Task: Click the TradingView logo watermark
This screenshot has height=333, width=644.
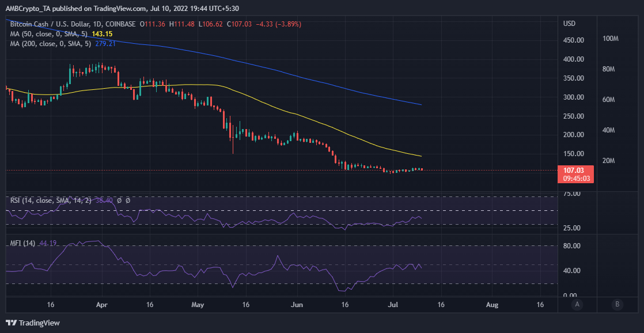Action: point(10,324)
